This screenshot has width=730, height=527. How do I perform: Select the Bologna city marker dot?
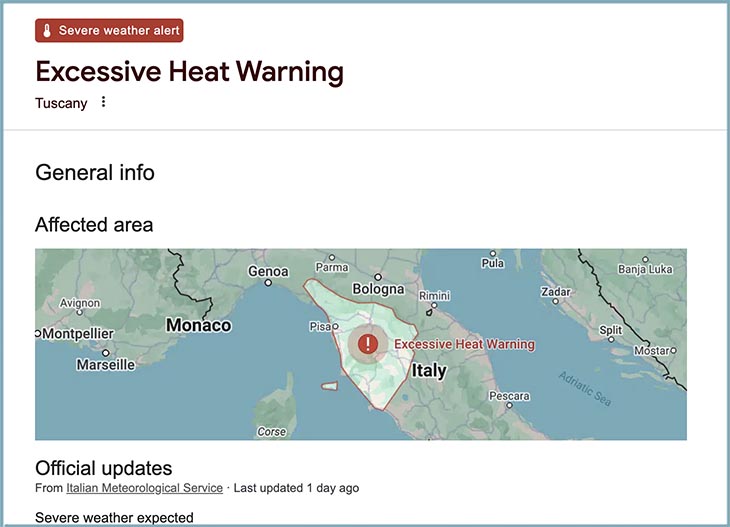point(378,277)
